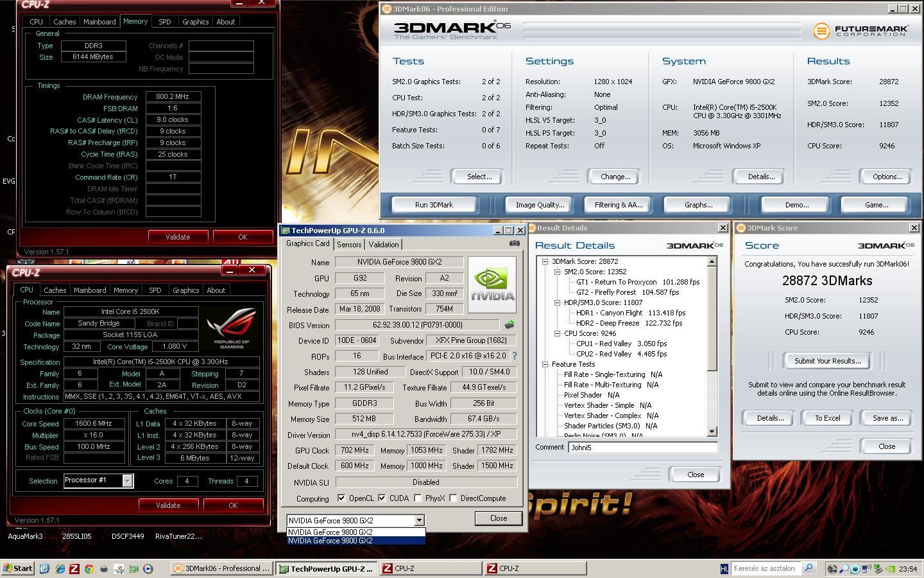Click the network connection tray icon

pyautogui.click(x=866, y=568)
